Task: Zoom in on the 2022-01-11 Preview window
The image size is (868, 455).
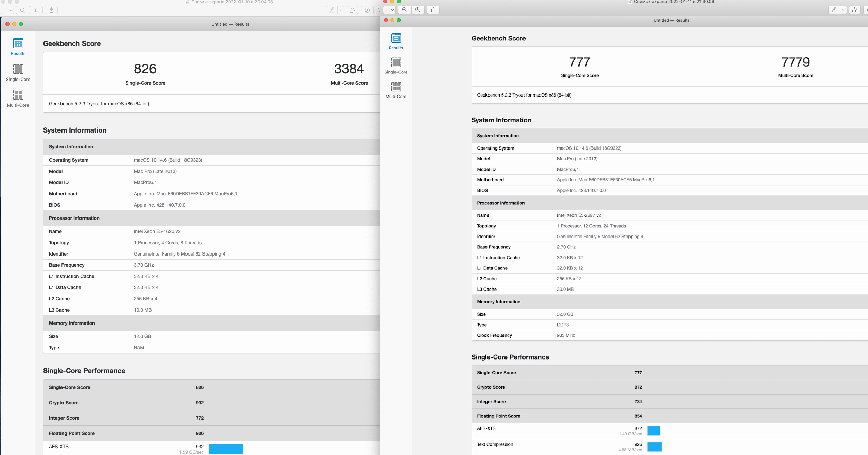Action: pos(418,10)
